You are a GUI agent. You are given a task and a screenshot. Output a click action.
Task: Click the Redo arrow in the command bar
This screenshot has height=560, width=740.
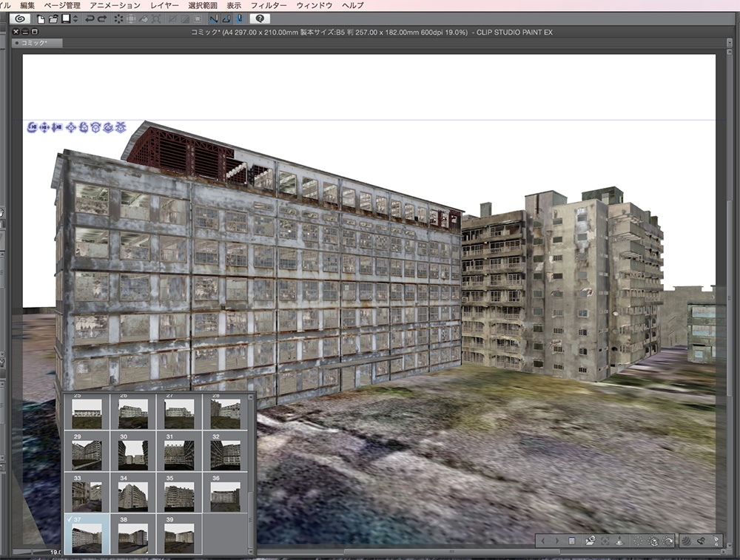(101, 18)
